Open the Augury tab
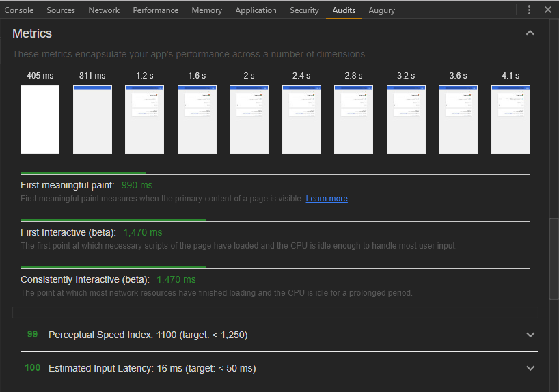The height and width of the screenshot is (392, 559). click(x=381, y=10)
